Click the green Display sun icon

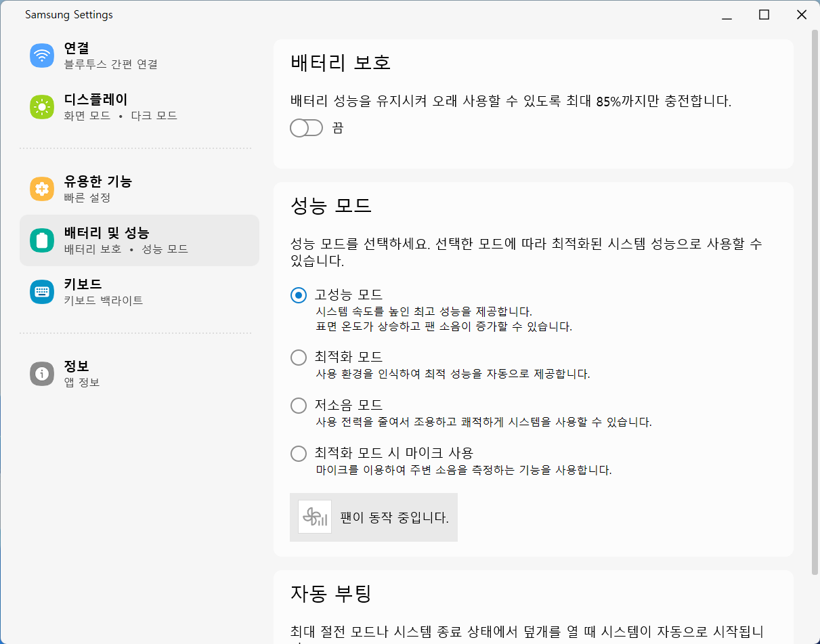click(x=42, y=107)
